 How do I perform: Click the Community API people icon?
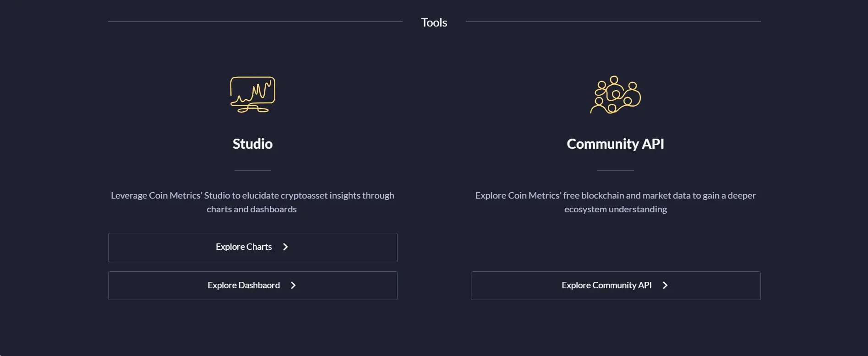615,95
